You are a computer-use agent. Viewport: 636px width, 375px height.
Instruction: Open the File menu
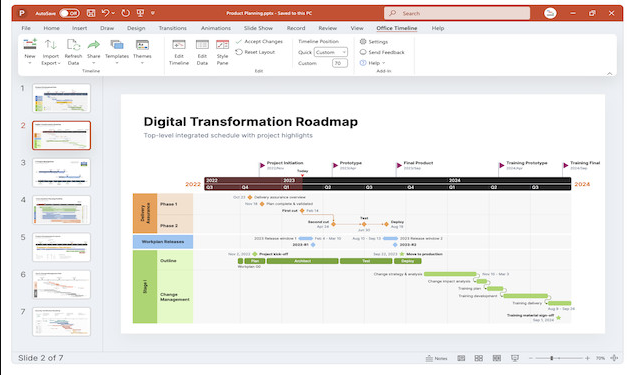[x=26, y=28]
